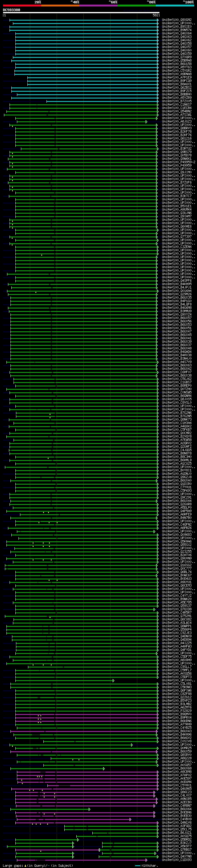Screen dimensions: 197x868
Task: Click the white query sequence bar
Action: pos(81,13)
